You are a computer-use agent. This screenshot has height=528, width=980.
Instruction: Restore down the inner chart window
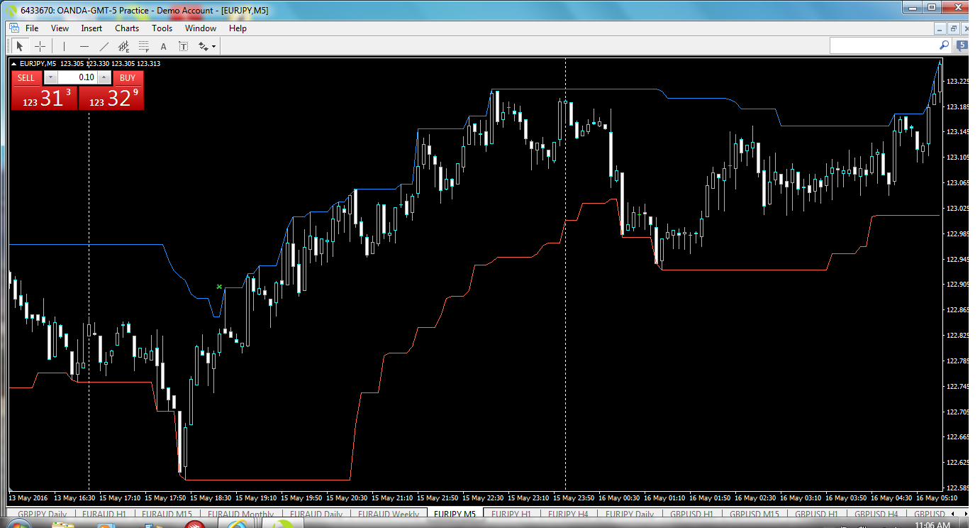[x=954, y=28]
